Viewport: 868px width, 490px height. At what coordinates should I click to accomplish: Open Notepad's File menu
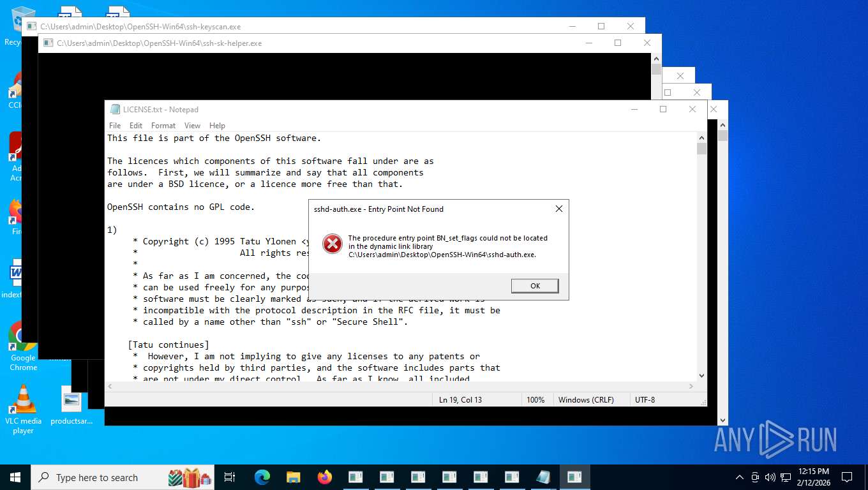115,126
